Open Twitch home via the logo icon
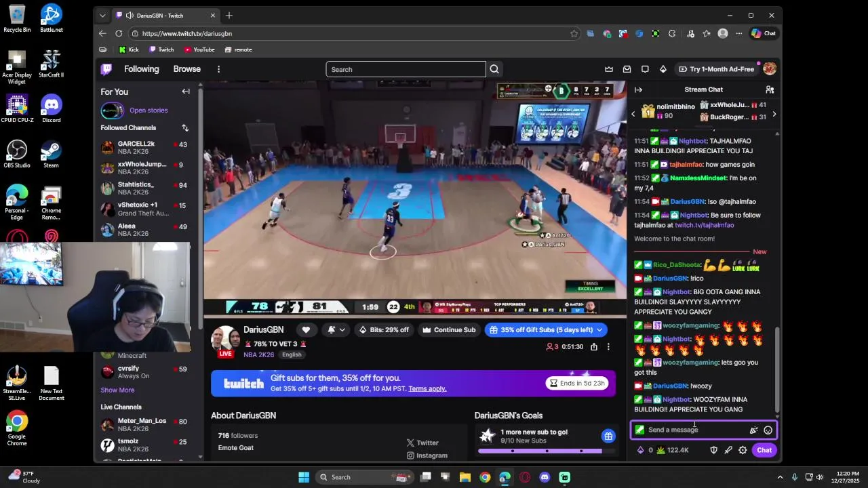Viewport: 868px width, 488px height. (106, 69)
